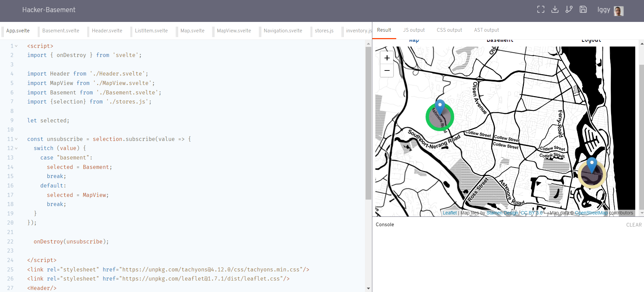Click the editor scroll-up arrow
Screen dimensions: 644x292
pyautogui.click(x=368, y=43)
